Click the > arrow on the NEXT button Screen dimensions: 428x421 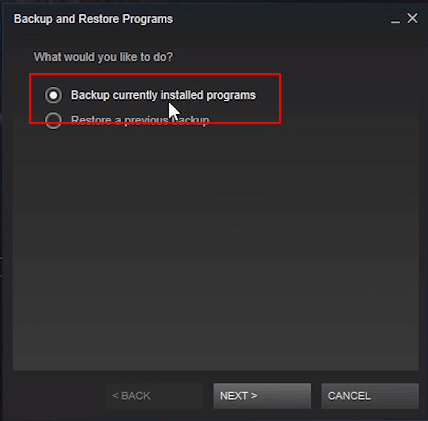pyautogui.click(x=254, y=396)
